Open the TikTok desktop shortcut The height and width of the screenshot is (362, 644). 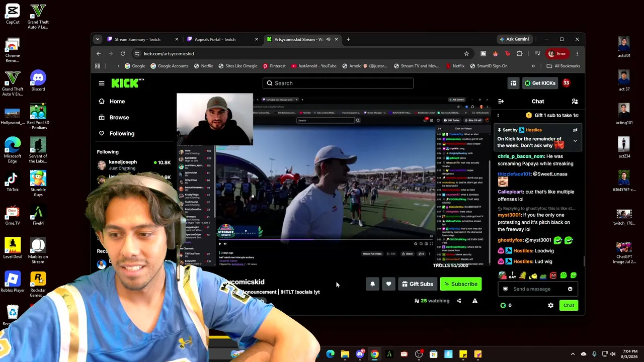coord(13,182)
